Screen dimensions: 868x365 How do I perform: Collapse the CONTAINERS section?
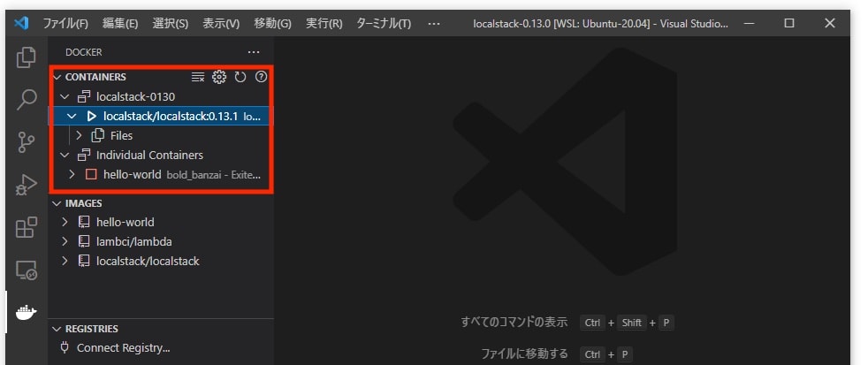(57, 77)
